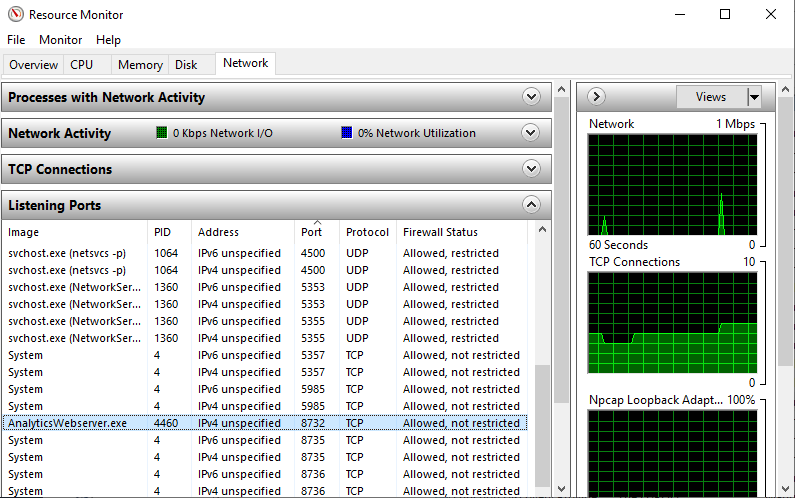Click graphs pane scroll up arrow
Image resolution: width=795 pixels, height=498 pixels.
pos(785,90)
